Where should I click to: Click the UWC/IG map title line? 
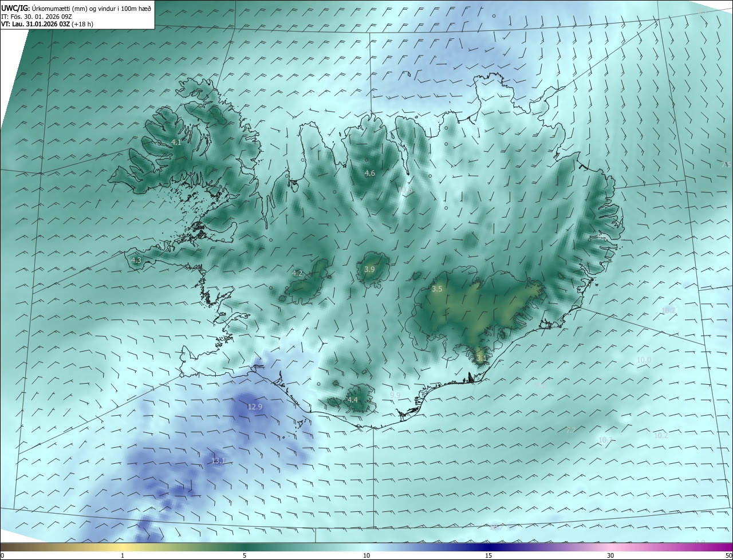coord(76,7)
